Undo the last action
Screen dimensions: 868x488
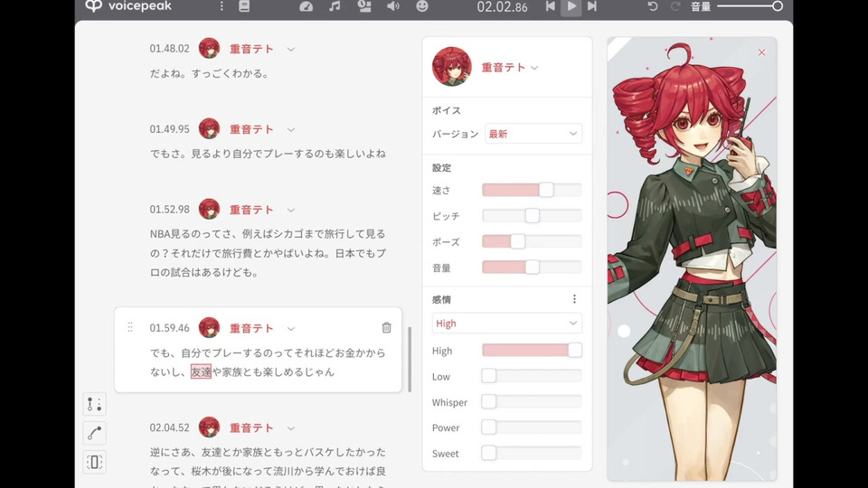[x=653, y=6]
